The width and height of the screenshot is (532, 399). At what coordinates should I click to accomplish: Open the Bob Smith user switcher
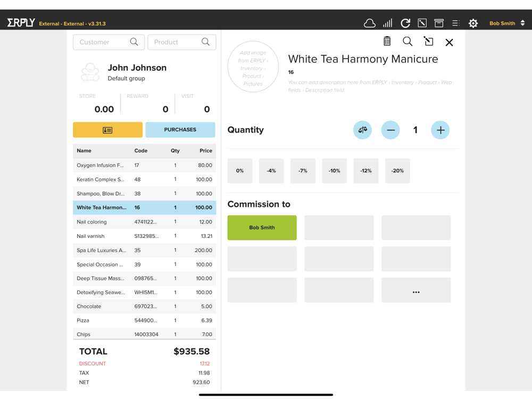507,23
